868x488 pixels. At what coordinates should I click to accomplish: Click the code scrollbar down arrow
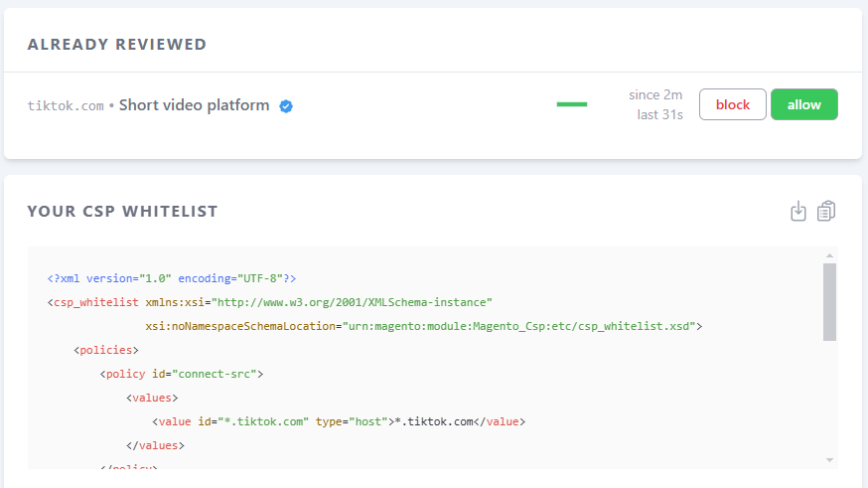point(829,460)
